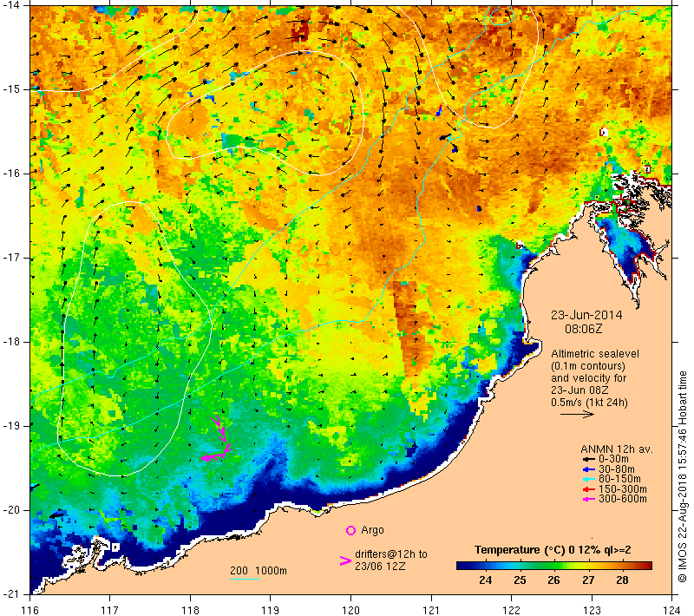Viewport: 694px width, 616px height.
Task: Click longitude axis label 118
Action: pos(190,610)
